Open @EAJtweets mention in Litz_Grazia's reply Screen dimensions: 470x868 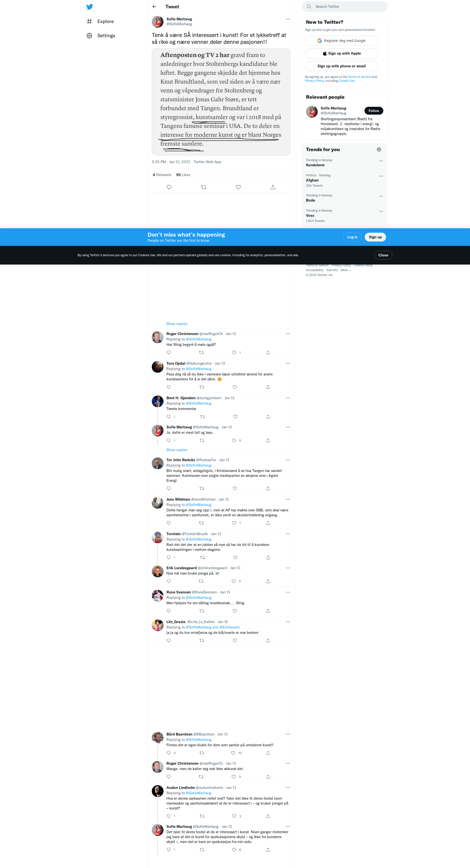pos(230,627)
